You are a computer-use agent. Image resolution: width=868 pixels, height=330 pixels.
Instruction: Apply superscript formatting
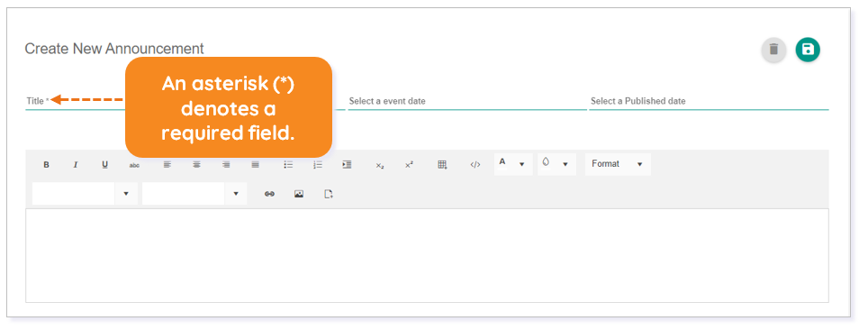coord(409,165)
